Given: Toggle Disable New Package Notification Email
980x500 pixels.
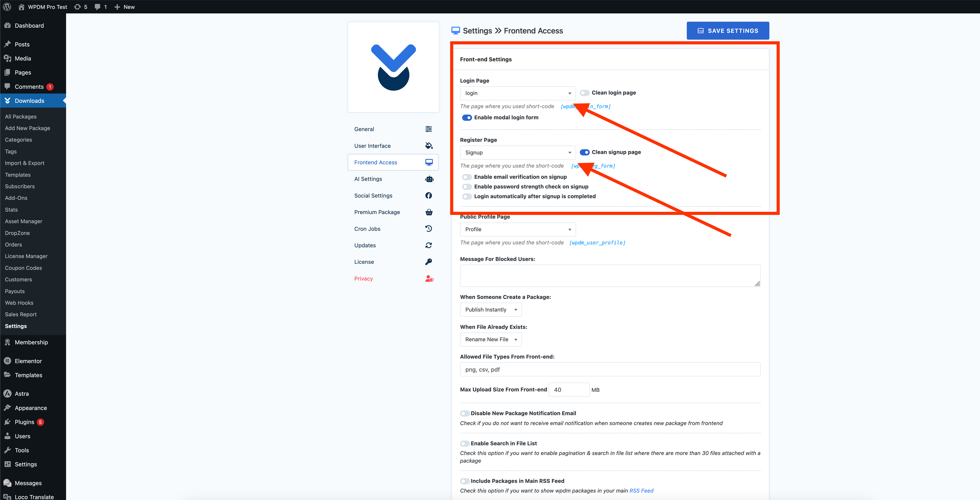Looking at the screenshot, I should tap(465, 413).
